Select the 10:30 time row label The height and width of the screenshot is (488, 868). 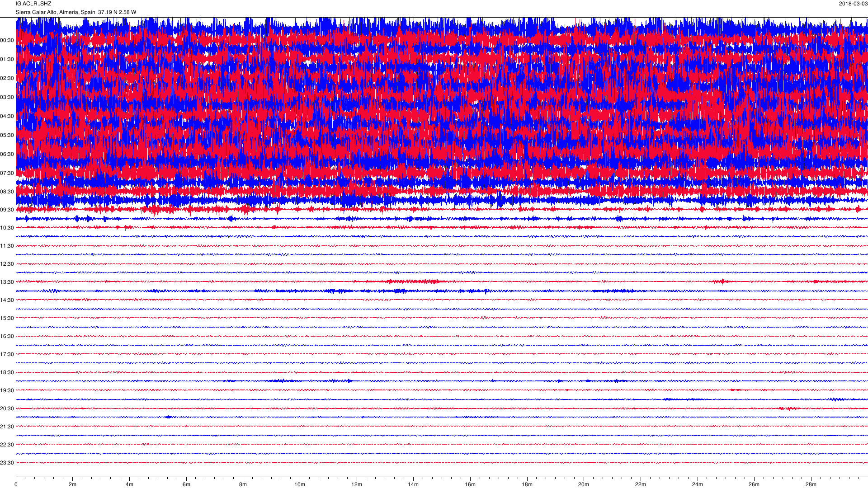coord(7,228)
